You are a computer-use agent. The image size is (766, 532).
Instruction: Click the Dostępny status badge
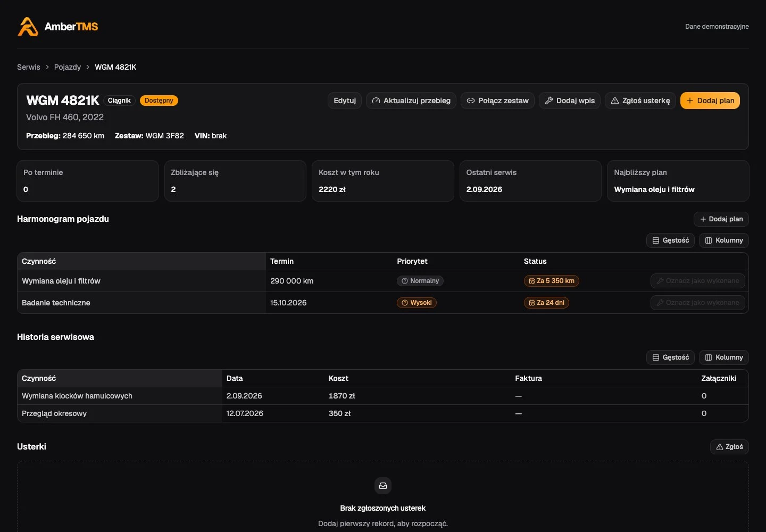(159, 101)
